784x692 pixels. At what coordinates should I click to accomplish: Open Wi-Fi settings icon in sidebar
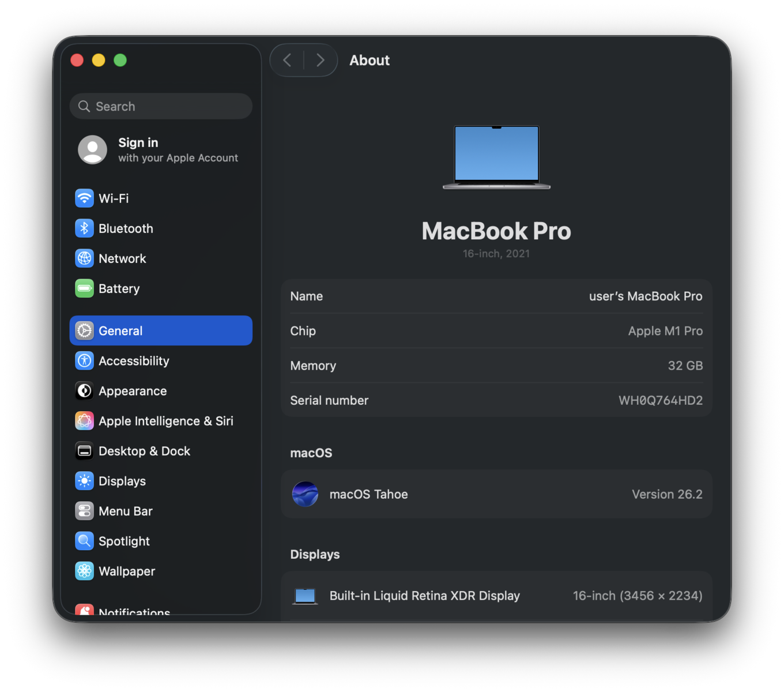click(x=84, y=198)
